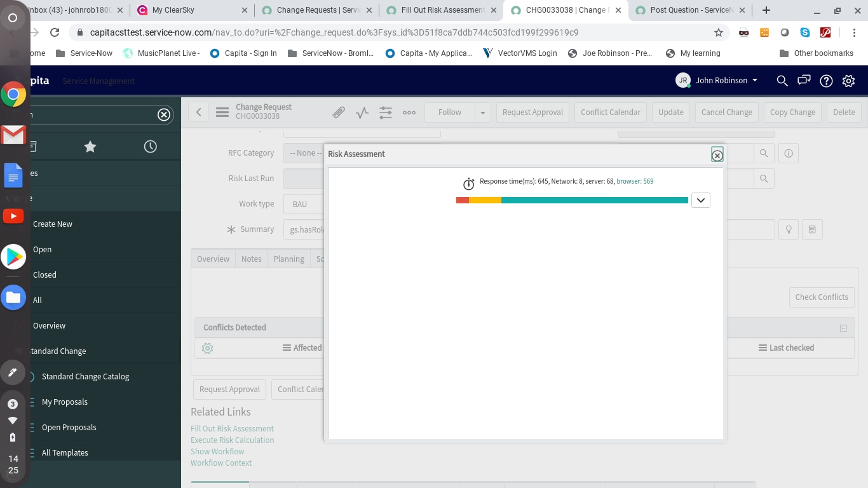The height and width of the screenshot is (488, 868).
Task: Personalize the form with the sliders icon
Action: 385,112
